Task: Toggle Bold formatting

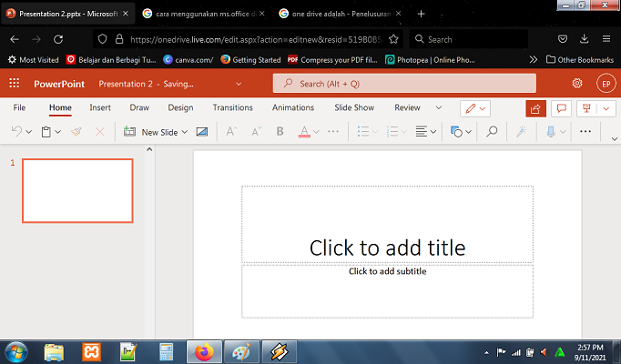Action: 280,132
